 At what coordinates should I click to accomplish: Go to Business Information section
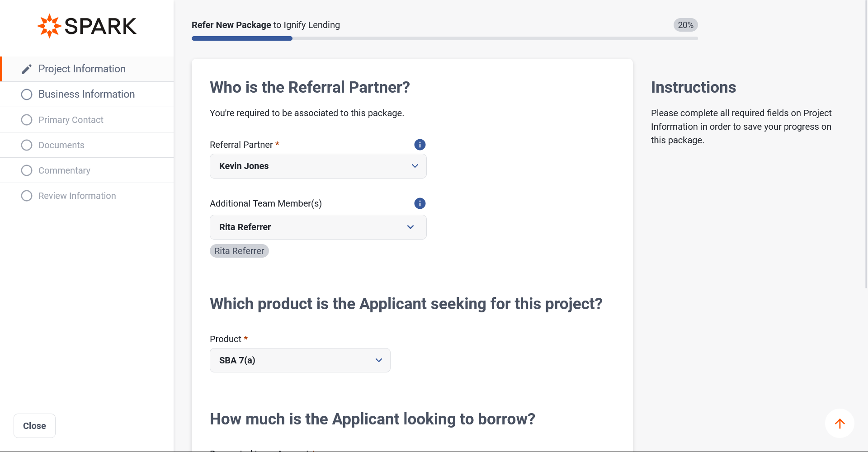coord(87,94)
